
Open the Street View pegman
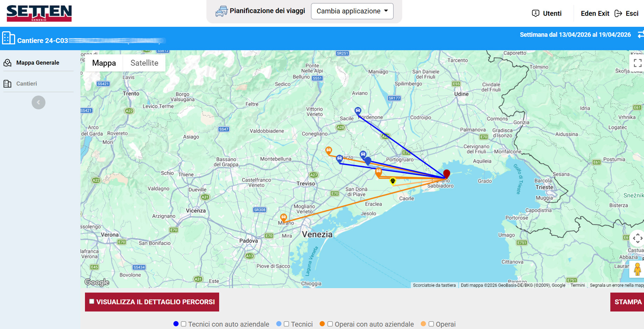click(x=637, y=269)
